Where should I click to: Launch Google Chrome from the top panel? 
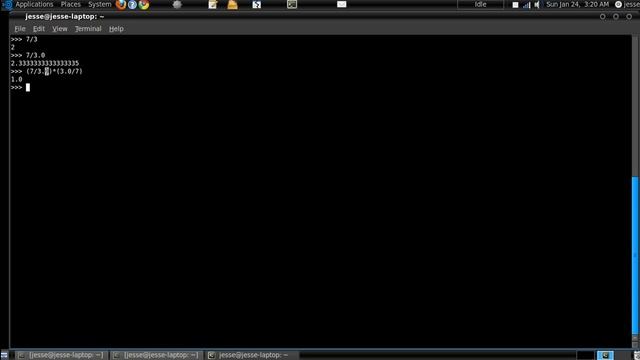pos(144,4)
